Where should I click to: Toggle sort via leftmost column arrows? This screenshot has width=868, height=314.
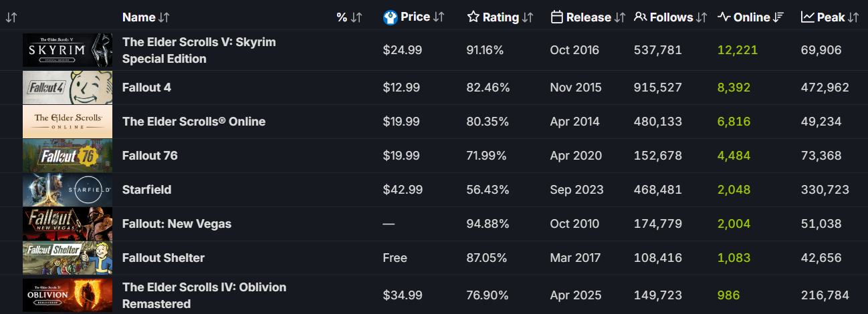tap(11, 17)
